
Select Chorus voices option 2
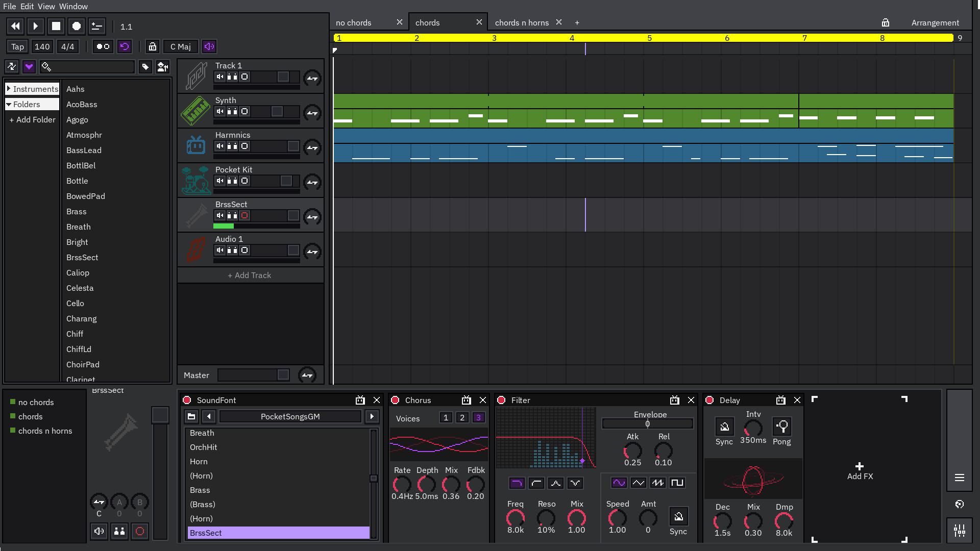pos(462,417)
